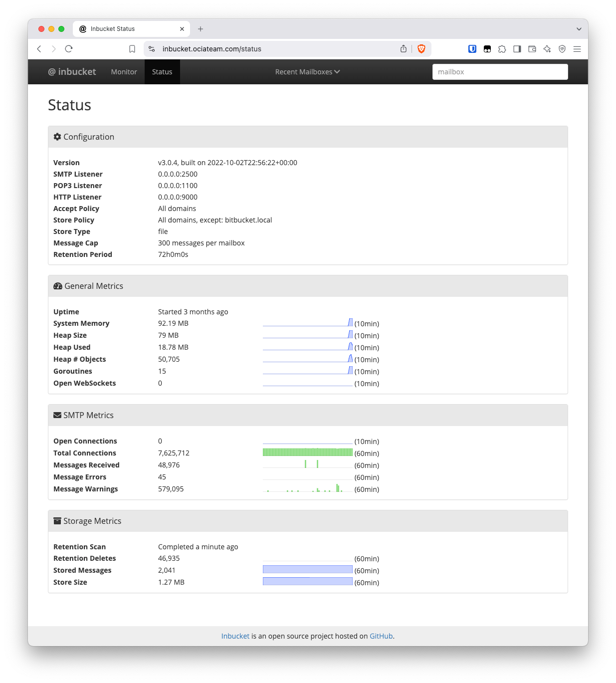Open the Brave VPN shield icon
The height and width of the screenshot is (683, 616).
click(x=562, y=49)
